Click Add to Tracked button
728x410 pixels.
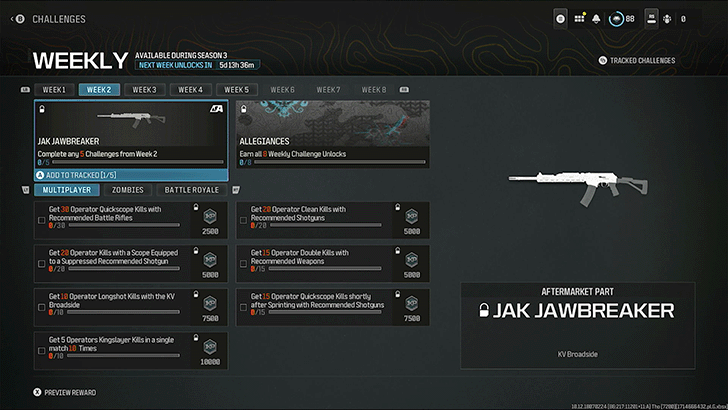coord(131,175)
